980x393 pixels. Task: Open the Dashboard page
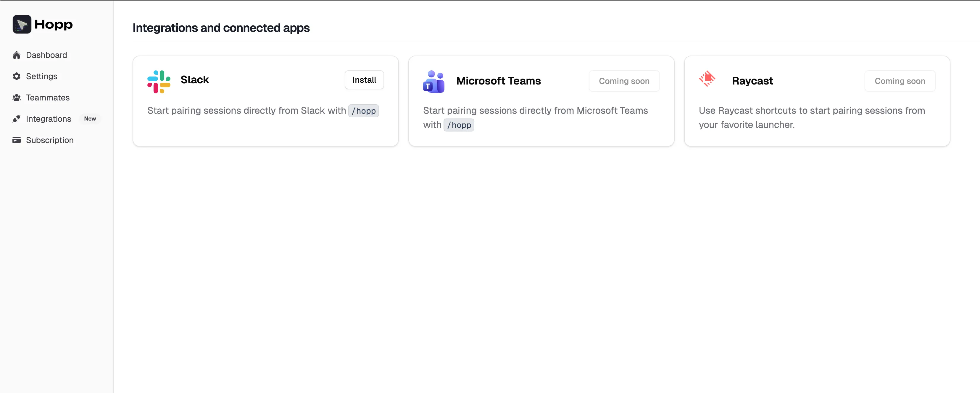pyautogui.click(x=46, y=55)
